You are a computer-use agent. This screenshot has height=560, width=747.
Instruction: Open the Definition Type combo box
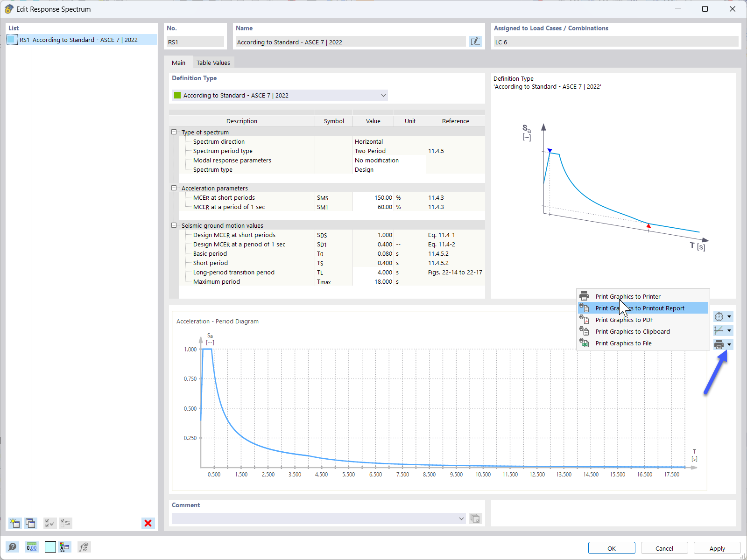(280, 95)
